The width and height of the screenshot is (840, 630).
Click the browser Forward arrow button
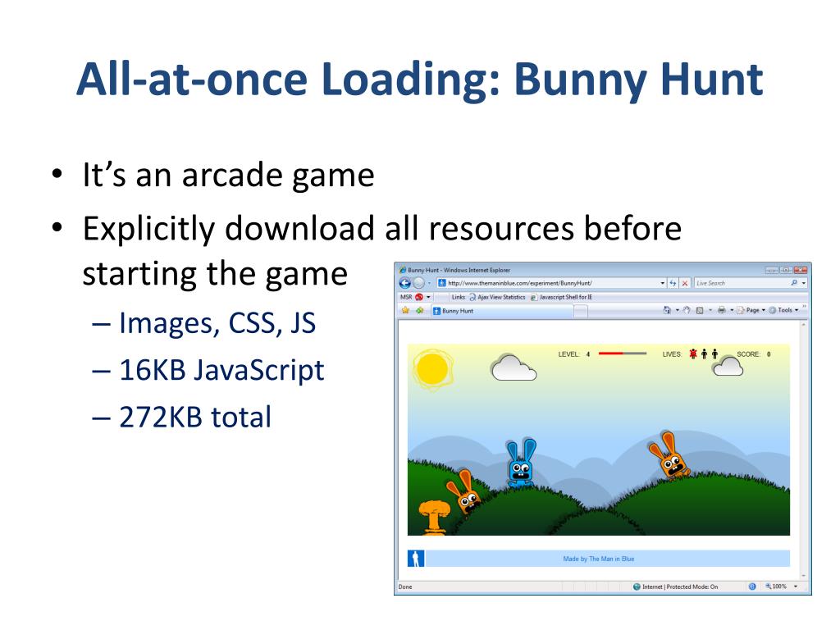(x=419, y=283)
